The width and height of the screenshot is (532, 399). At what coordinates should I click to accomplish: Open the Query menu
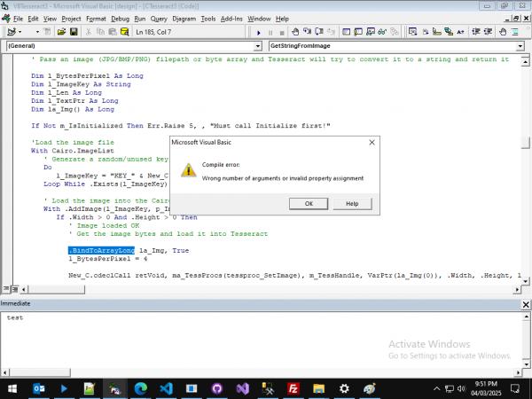pyautogui.click(x=159, y=19)
